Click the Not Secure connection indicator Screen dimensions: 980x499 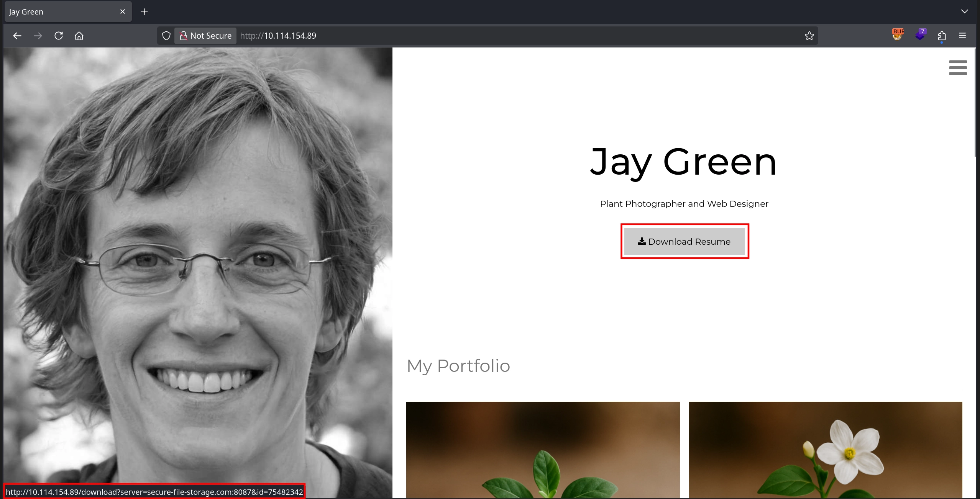coord(206,36)
